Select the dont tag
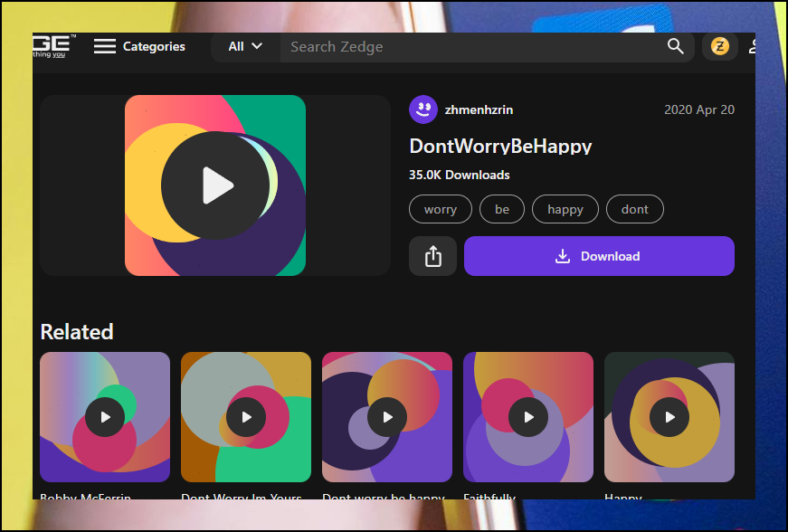 click(635, 209)
